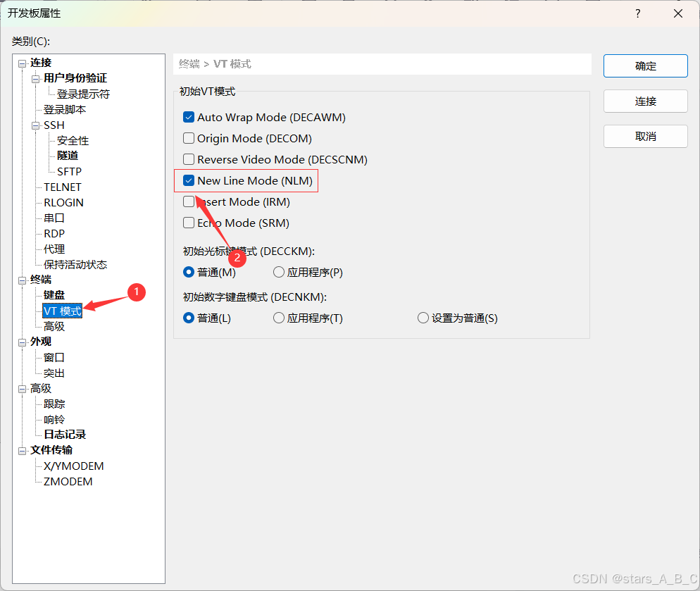Select 应用程序(T) keypad mode
This screenshot has width=700, height=591.
tap(278, 318)
